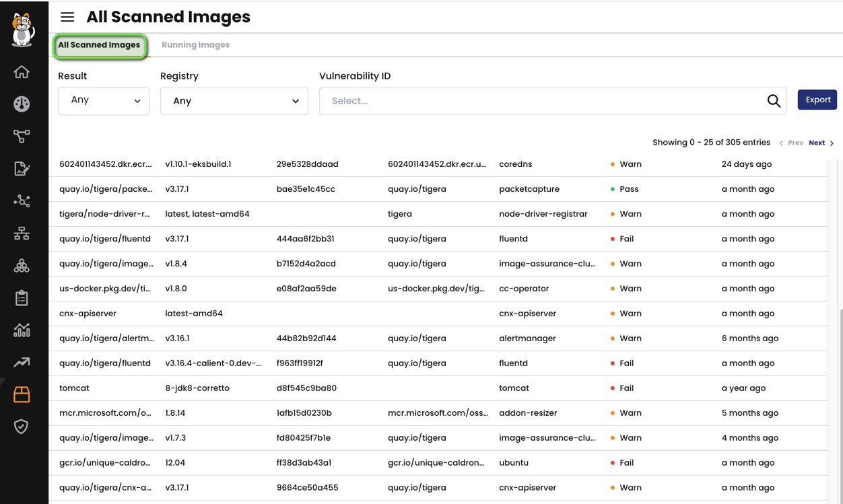Image resolution: width=843 pixels, height=504 pixels.
Task: Select tigera/node-driver-r... image
Action: pyautogui.click(x=104, y=214)
